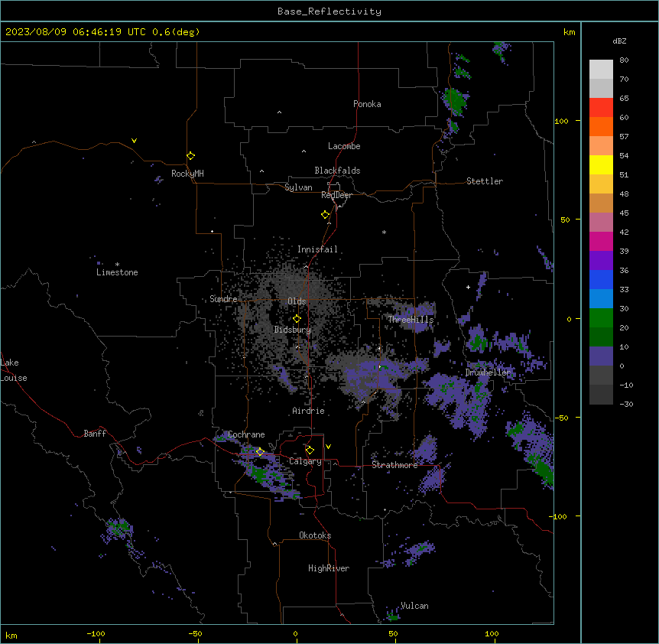The width and height of the screenshot is (659, 644).
Task: Click the Didsbury label
Action: (293, 330)
